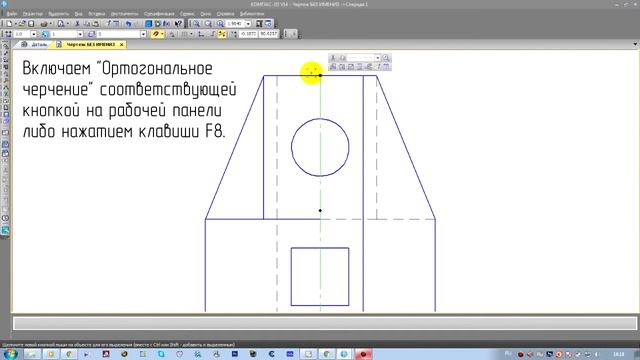The width and height of the screenshot is (640, 360).
Task: Open the Вставка menu
Action: [x=97, y=14]
